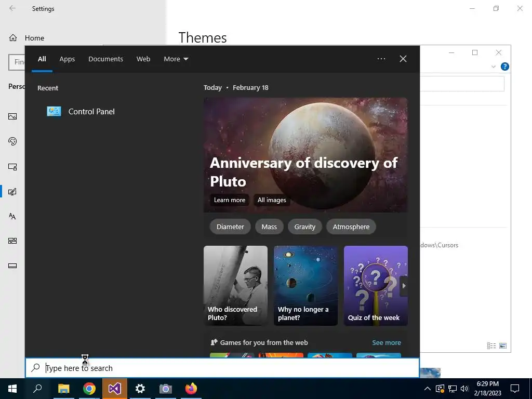This screenshot has height=399, width=532.
Task: Open Start settings sidebar icon
Action: point(12,241)
